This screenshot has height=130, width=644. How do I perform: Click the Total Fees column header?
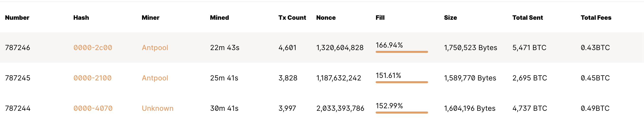[596, 17]
